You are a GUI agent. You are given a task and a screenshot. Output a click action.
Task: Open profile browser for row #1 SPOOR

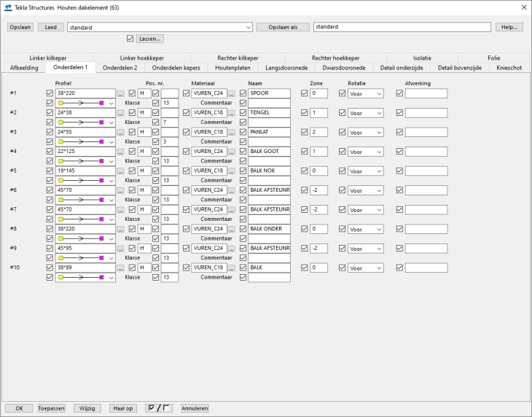(x=121, y=93)
